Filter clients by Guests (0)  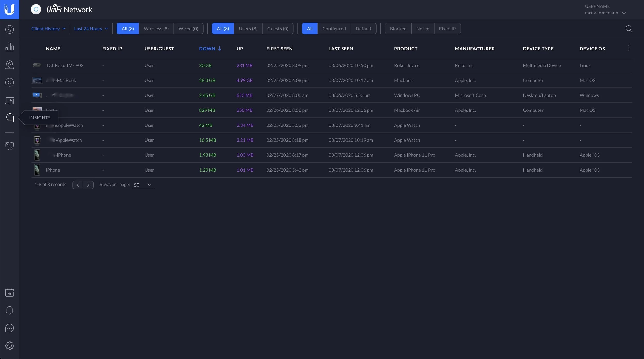pos(278,28)
